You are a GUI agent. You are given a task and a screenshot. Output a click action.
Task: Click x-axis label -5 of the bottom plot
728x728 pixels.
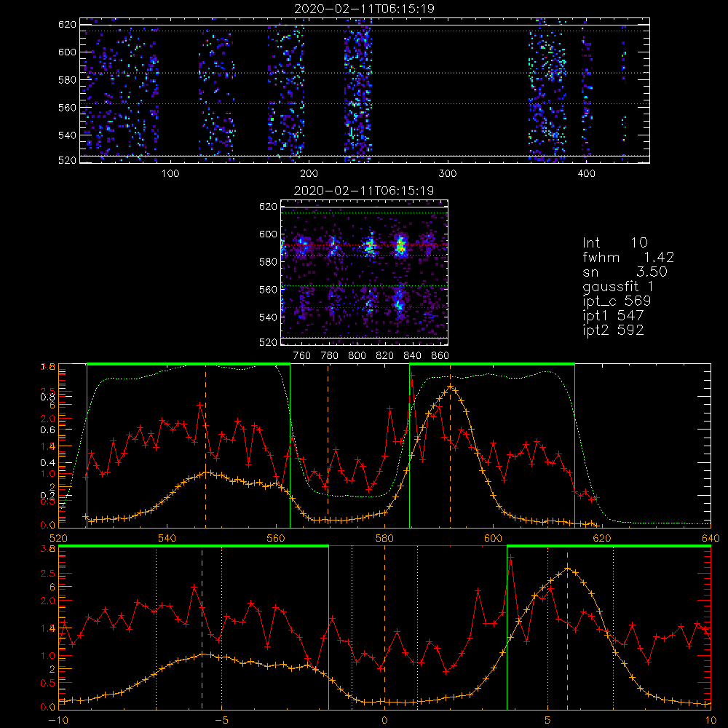tap(221, 720)
